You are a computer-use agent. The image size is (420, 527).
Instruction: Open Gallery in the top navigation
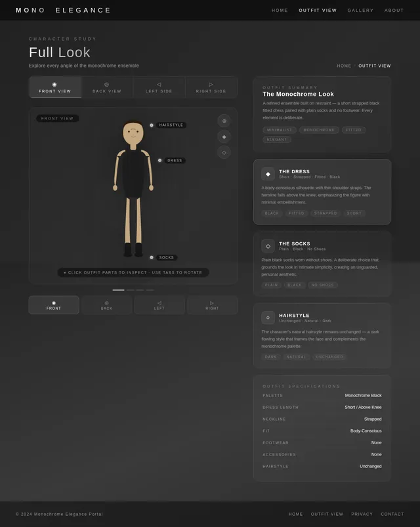(x=360, y=11)
